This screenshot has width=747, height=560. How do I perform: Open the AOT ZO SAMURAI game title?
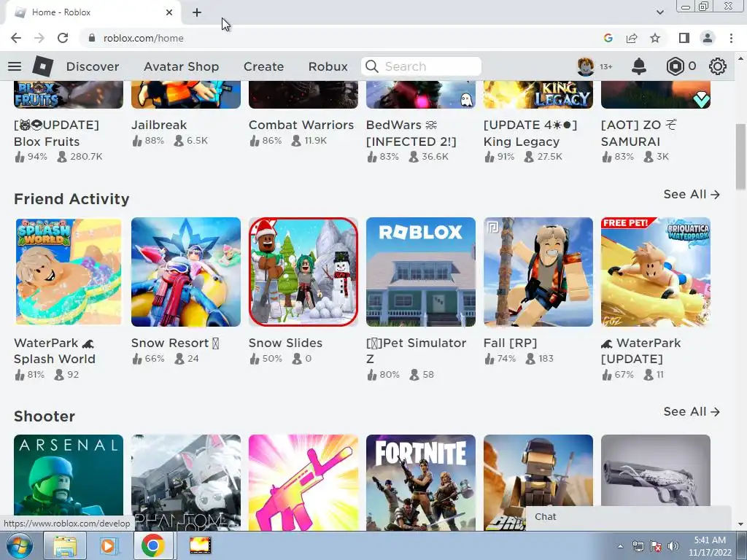click(x=639, y=133)
